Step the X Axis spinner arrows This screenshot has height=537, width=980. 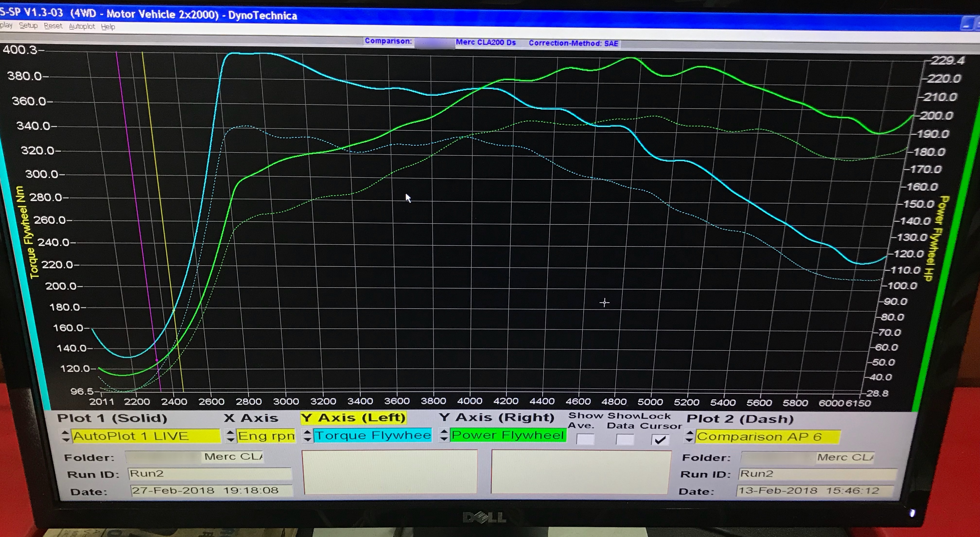tap(230, 436)
